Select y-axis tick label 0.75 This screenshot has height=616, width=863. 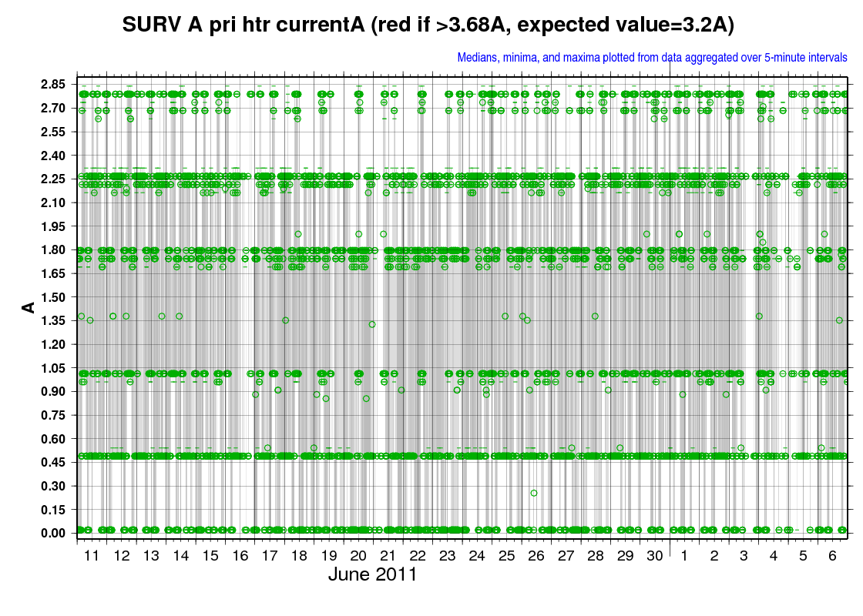(53, 416)
